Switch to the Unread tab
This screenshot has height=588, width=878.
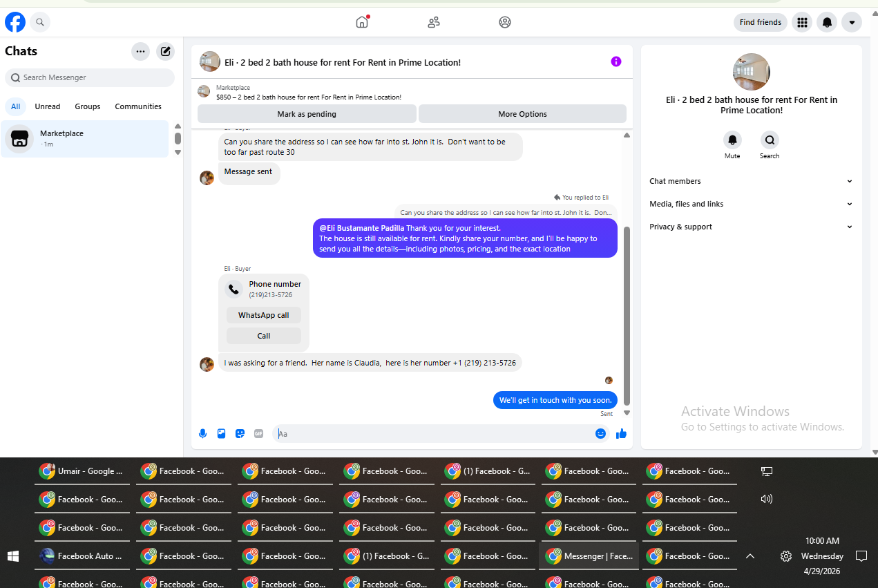pos(48,106)
